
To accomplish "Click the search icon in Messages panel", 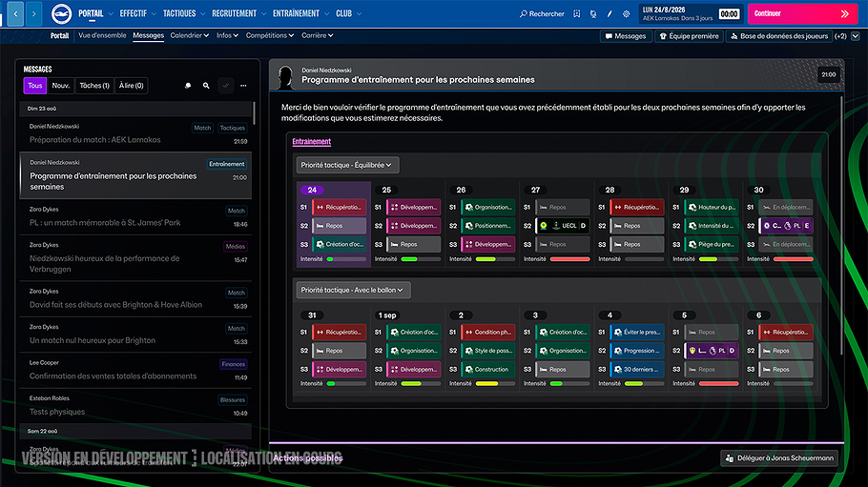I will click(x=206, y=86).
